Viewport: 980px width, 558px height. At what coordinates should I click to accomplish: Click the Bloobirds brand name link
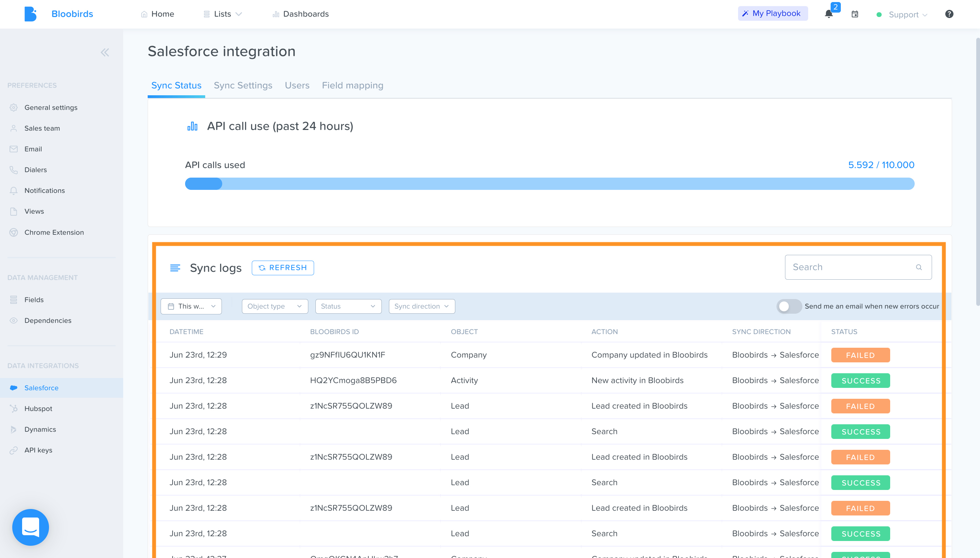[x=72, y=14]
